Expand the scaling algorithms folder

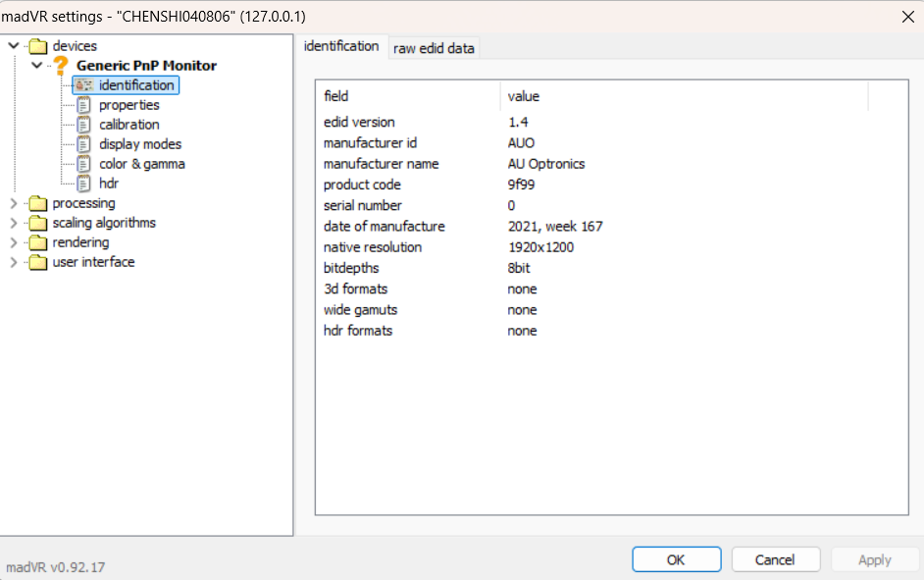[x=14, y=223]
